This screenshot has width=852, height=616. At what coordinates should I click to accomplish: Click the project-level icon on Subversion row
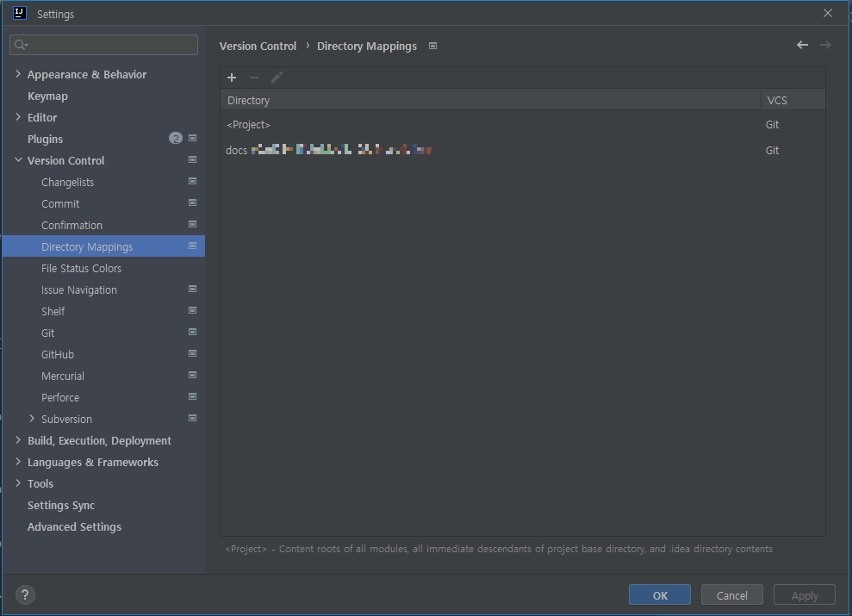click(192, 418)
